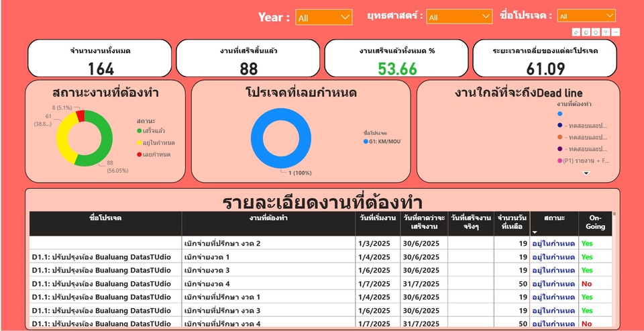Click the red donut segment
Image resolution: width=644 pixels, height=331 pixels.
click(x=80, y=116)
